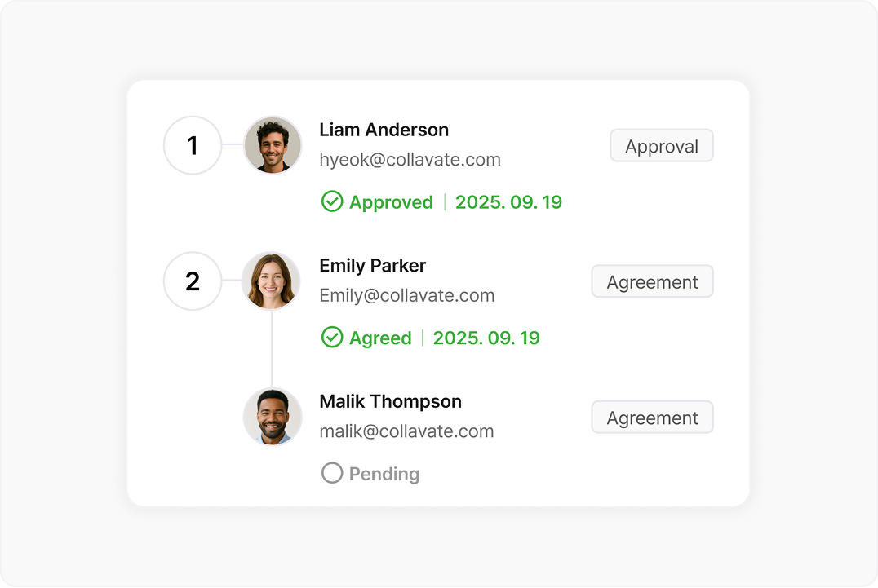Click the date beside Agreed status
The image size is (878, 588).
(x=486, y=338)
